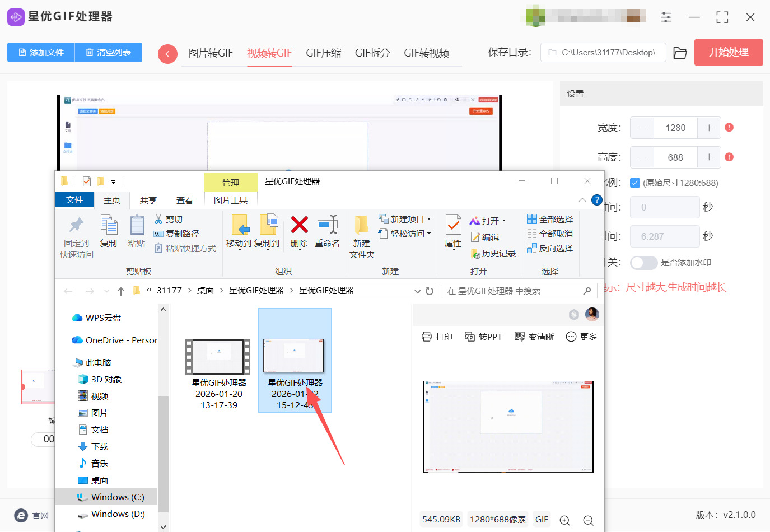Click the 属性 (Properties) checkmark icon

pos(452,226)
